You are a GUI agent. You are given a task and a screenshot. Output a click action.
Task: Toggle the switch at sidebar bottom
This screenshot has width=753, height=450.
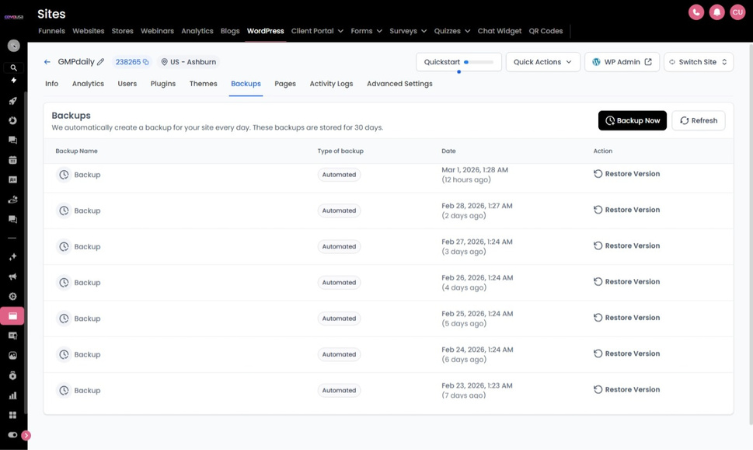coord(13,435)
